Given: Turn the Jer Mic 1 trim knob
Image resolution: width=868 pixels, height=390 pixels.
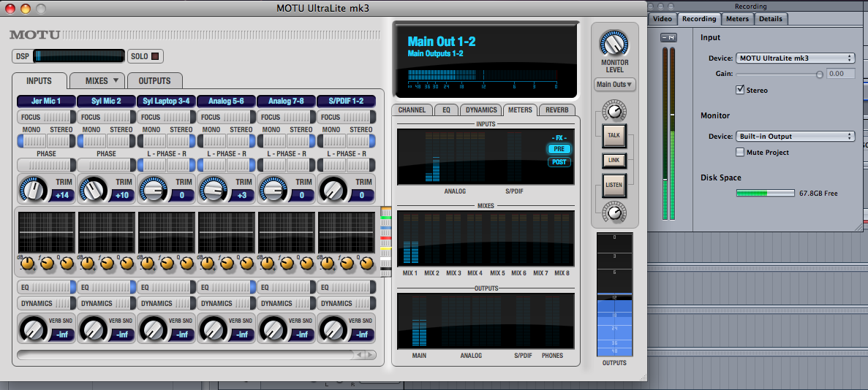Looking at the screenshot, I should [32, 188].
